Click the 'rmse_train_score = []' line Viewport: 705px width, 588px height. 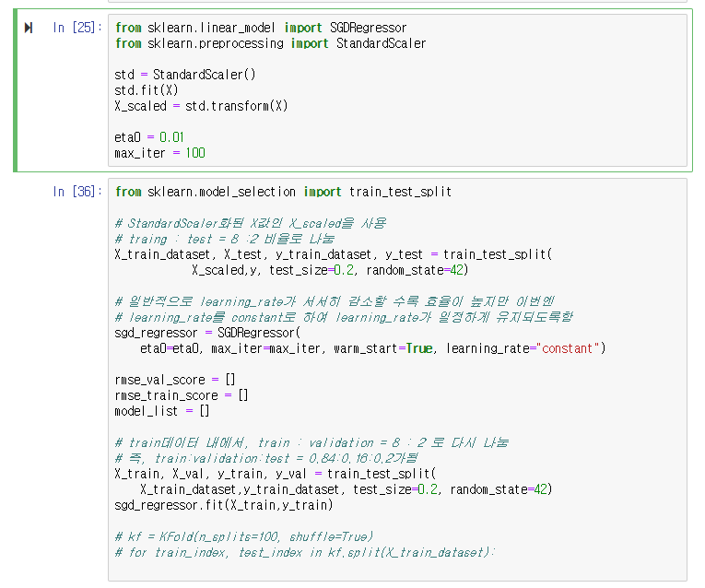pos(182,395)
